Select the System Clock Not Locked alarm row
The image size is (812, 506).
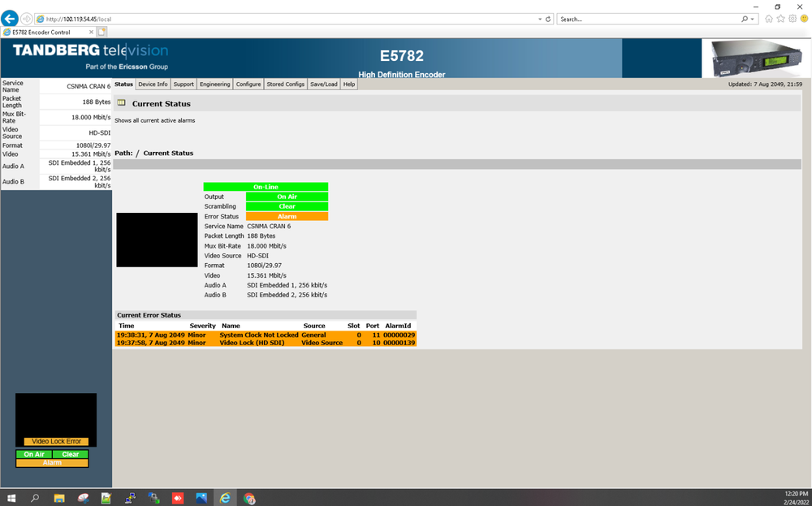pos(266,335)
